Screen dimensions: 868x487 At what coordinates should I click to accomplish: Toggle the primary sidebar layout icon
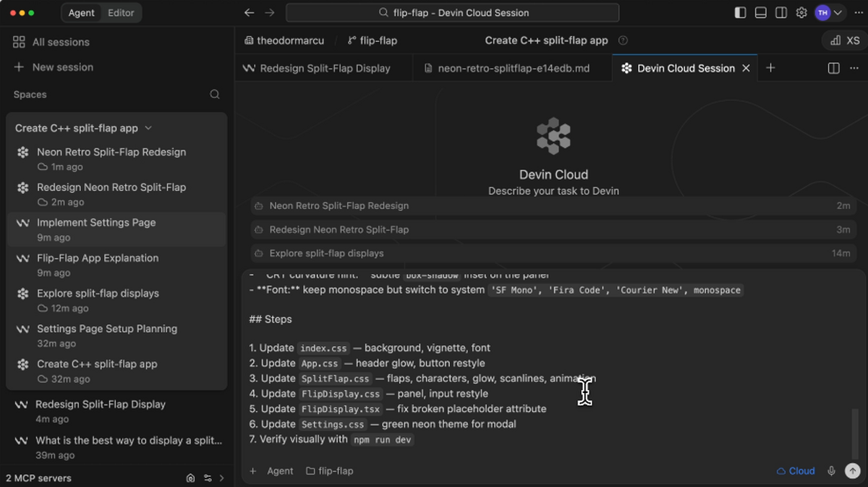click(740, 12)
